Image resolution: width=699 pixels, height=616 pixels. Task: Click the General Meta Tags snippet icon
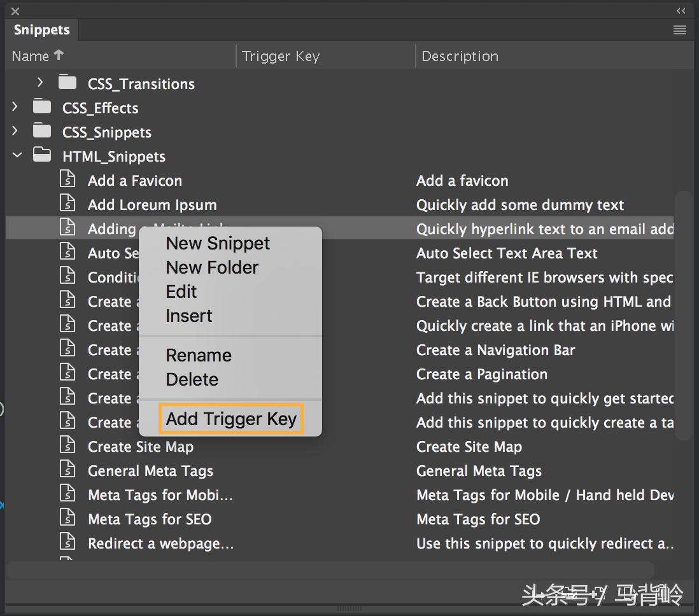[x=67, y=470]
